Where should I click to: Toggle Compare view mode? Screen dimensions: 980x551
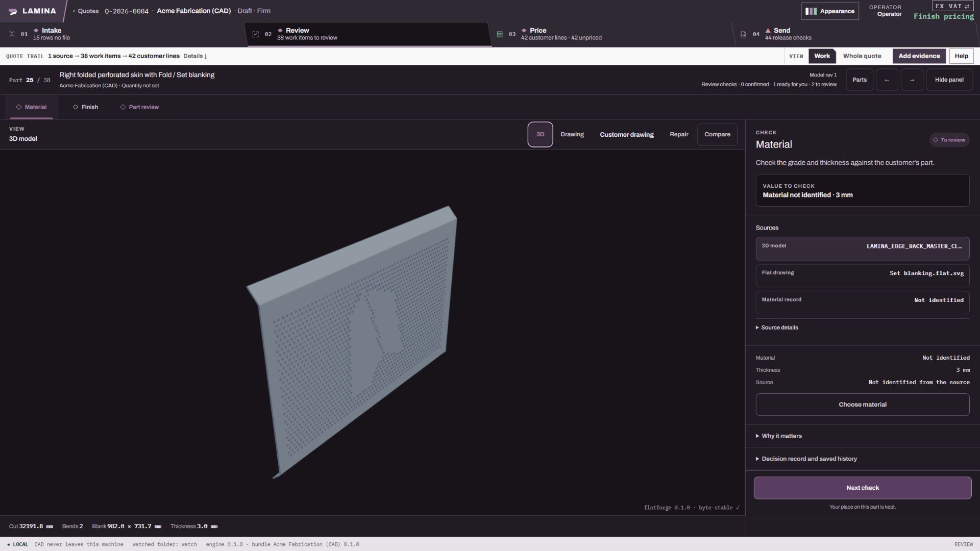[717, 135]
